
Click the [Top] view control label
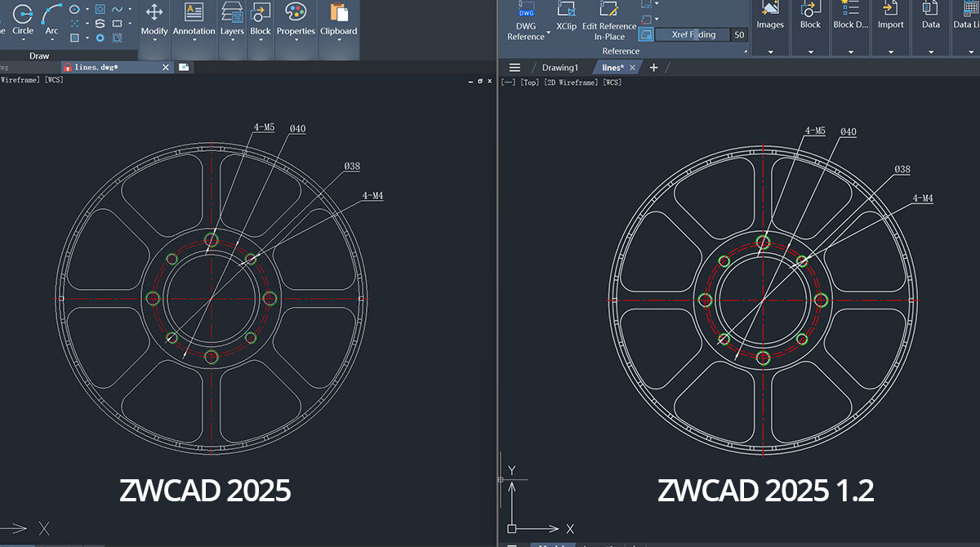(529, 82)
